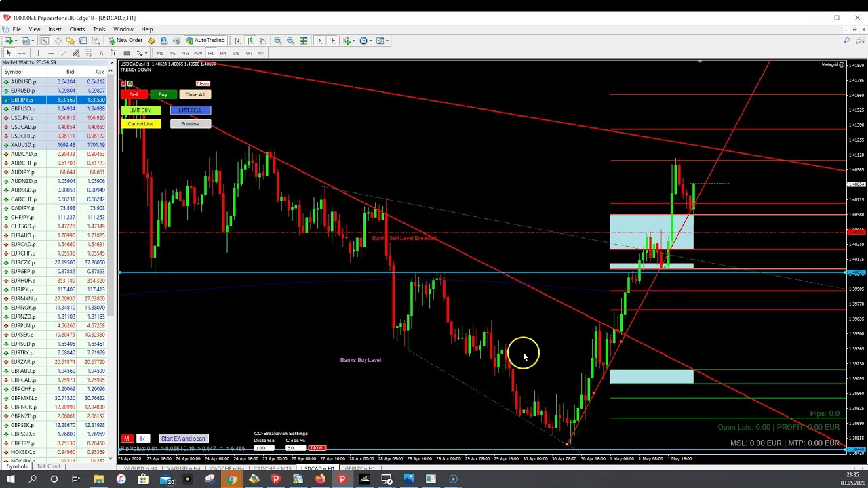
Task: Click the Market Watch toolbar icon
Action: coord(45,41)
